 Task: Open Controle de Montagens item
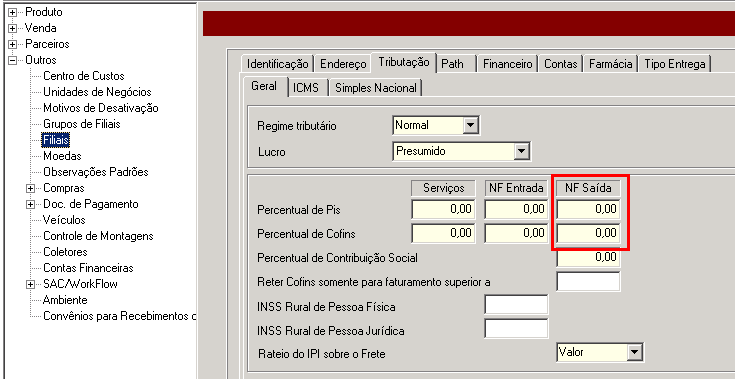pyautogui.click(x=98, y=236)
